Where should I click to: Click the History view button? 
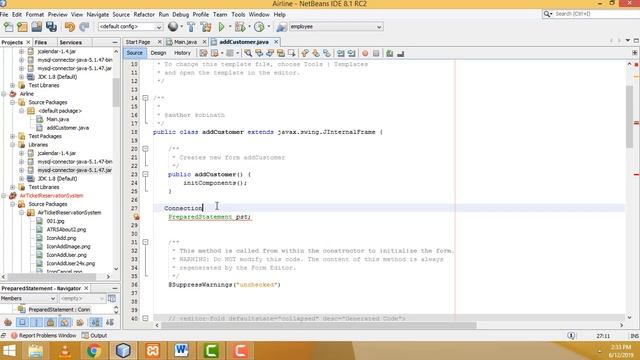[x=182, y=53]
